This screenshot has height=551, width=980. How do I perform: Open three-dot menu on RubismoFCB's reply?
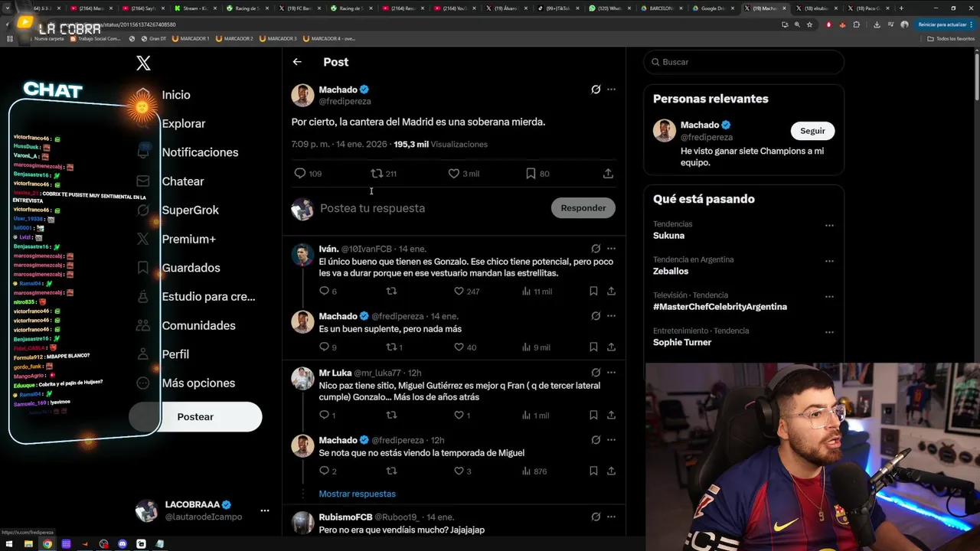coord(611,517)
